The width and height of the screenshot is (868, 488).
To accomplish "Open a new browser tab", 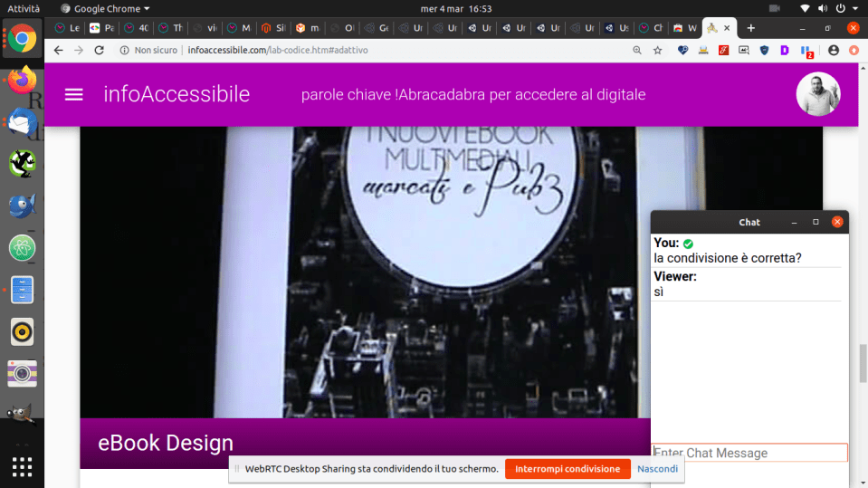I will pyautogui.click(x=750, y=28).
